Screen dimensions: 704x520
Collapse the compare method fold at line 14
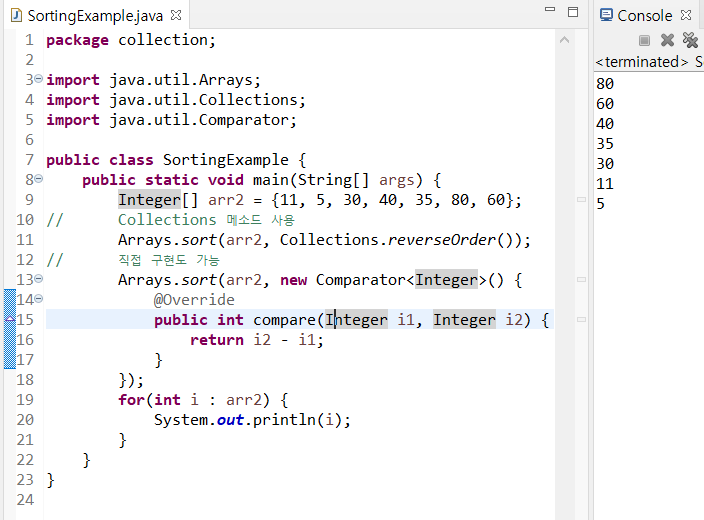pos(39,298)
